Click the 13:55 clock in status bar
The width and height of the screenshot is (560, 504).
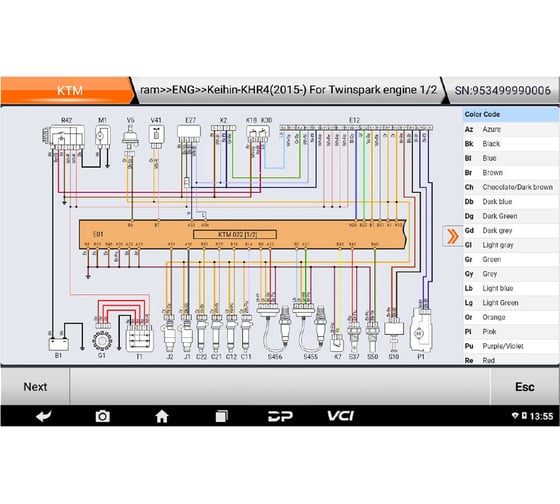click(x=541, y=416)
